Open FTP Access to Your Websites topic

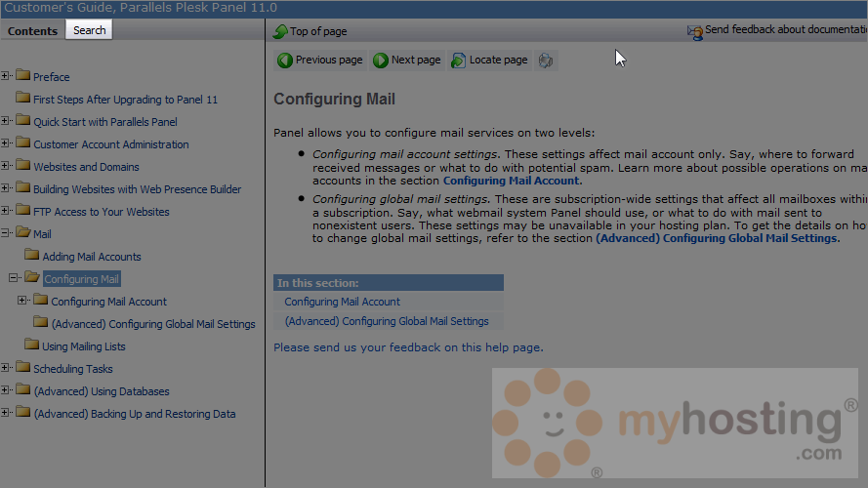pos(102,212)
